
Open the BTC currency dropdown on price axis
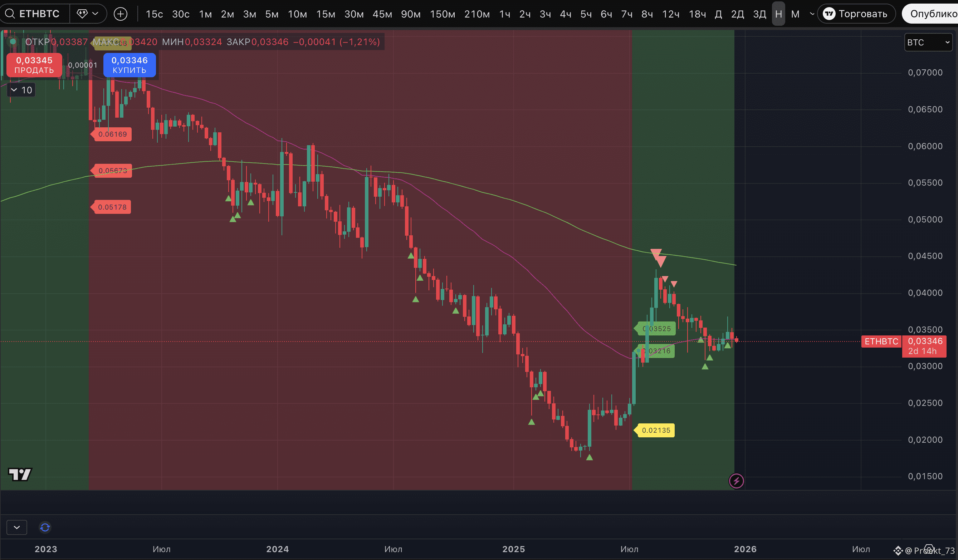[928, 42]
